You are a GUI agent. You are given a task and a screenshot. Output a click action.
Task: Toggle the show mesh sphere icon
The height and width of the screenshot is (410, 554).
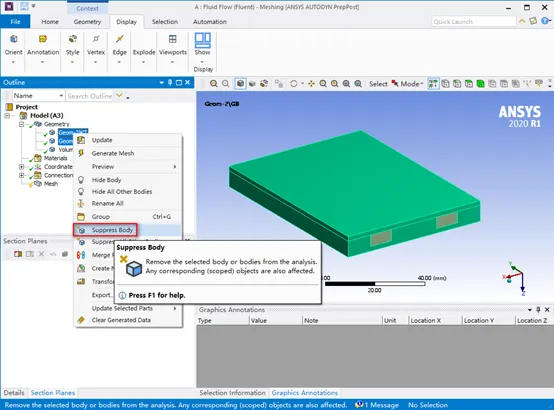coord(264,84)
